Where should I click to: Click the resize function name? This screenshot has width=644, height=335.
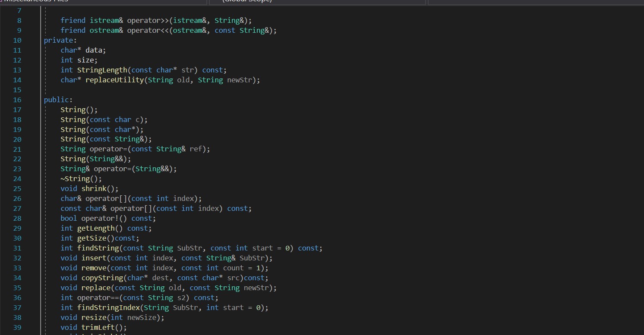tap(94, 317)
